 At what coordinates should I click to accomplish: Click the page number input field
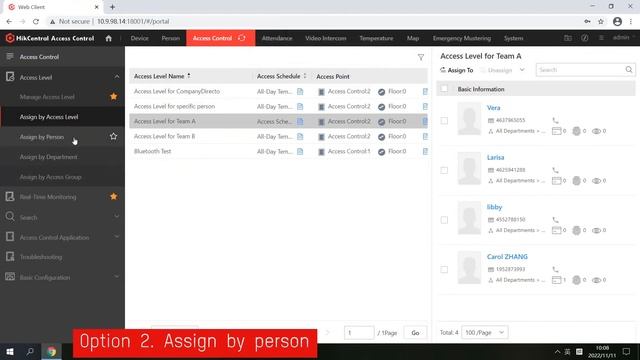359,333
